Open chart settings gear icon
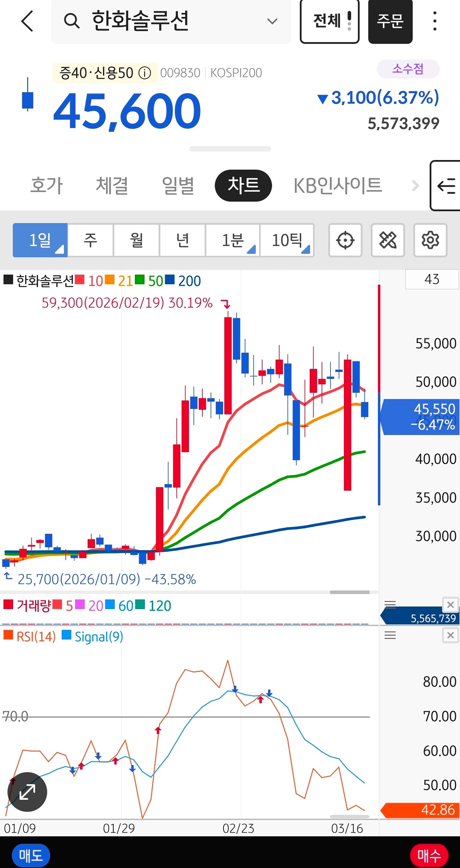Image resolution: width=460 pixels, height=868 pixels. (430, 241)
